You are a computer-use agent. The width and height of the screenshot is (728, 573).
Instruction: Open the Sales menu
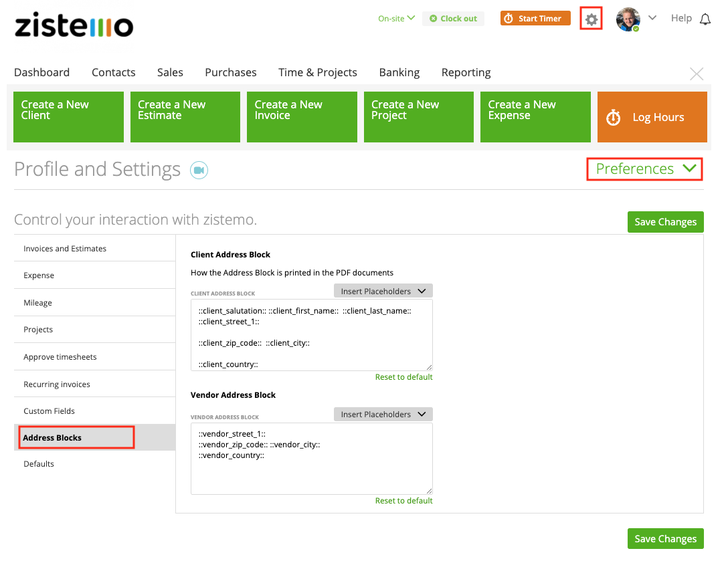coord(170,72)
